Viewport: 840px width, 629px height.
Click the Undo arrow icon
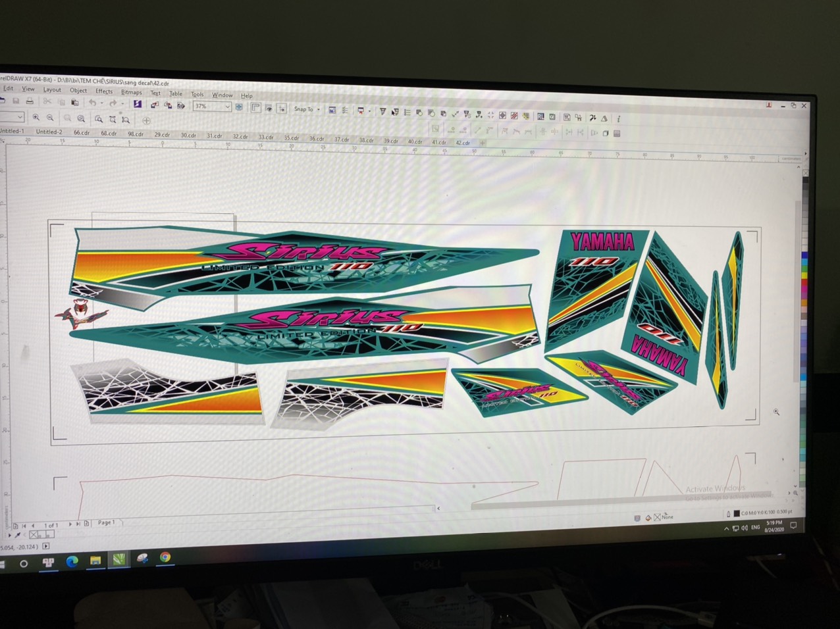pyautogui.click(x=92, y=103)
